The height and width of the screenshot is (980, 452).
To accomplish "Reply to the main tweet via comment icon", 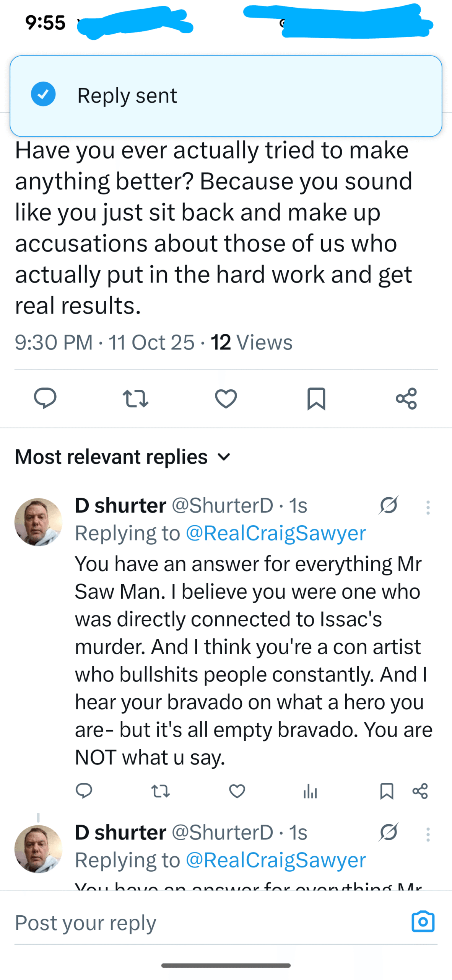I will 45,398.
